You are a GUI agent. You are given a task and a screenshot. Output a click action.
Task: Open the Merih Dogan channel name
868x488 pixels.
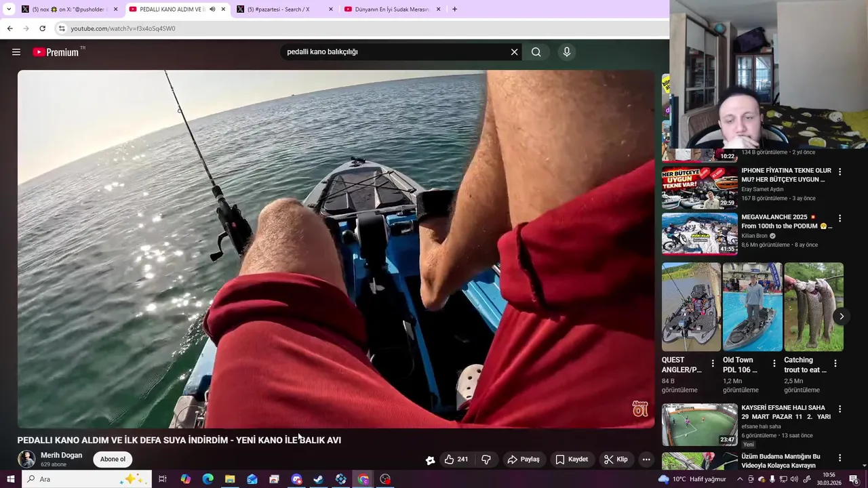coord(61,455)
